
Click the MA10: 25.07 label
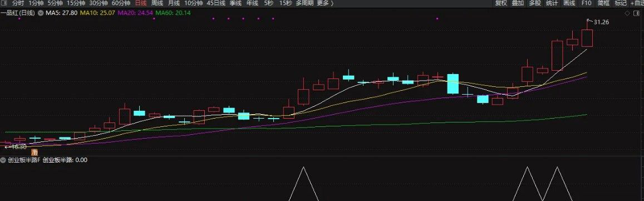pyautogui.click(x=97, y=13)
